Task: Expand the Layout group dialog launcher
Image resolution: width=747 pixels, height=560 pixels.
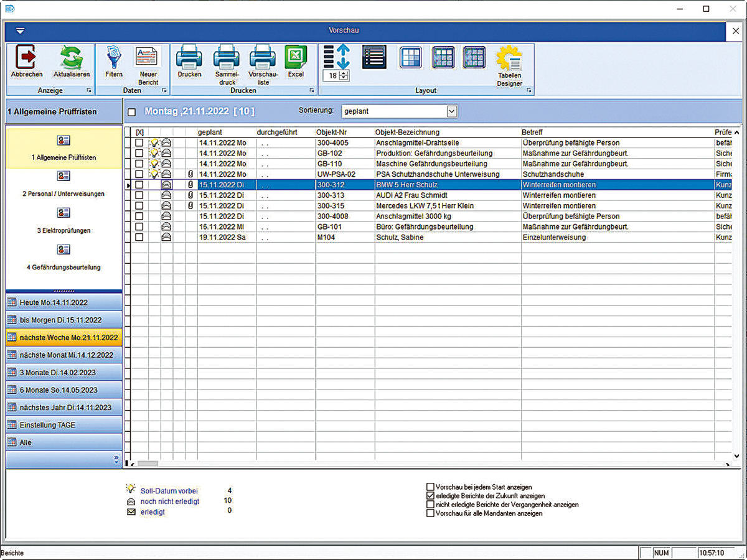Action: tap(529, 91)
